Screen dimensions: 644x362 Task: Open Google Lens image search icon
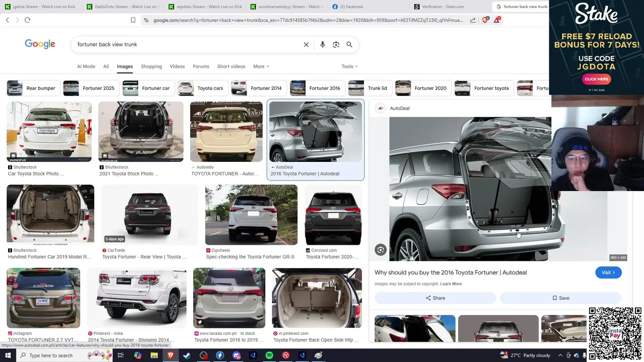point(336,44)
